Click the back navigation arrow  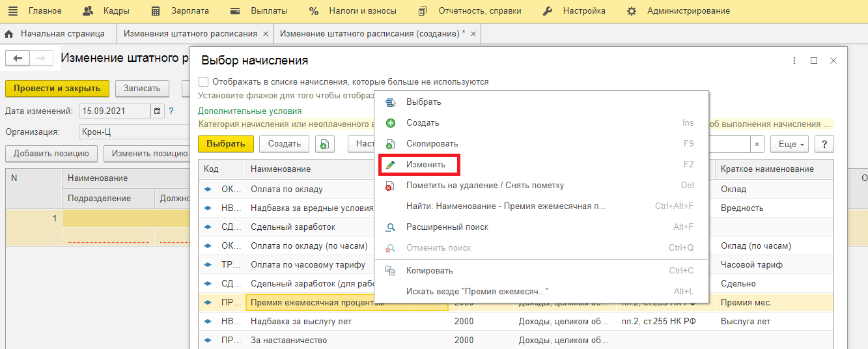point(18,59)
